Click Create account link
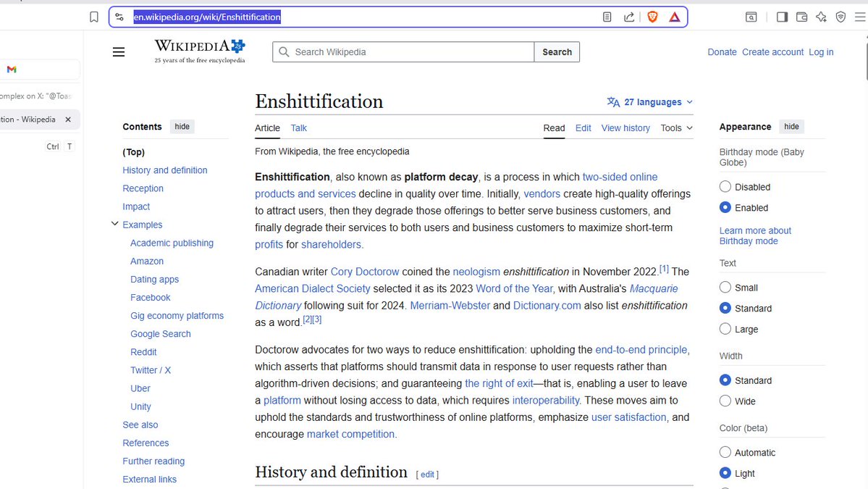The height and width of the screenshot is (489, 868). [x=772, y=52]
